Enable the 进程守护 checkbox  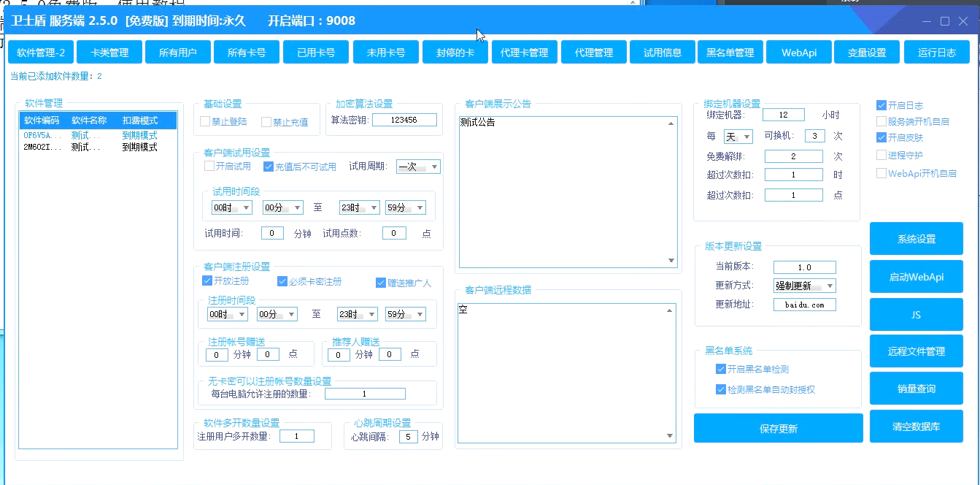click(881, 155)
